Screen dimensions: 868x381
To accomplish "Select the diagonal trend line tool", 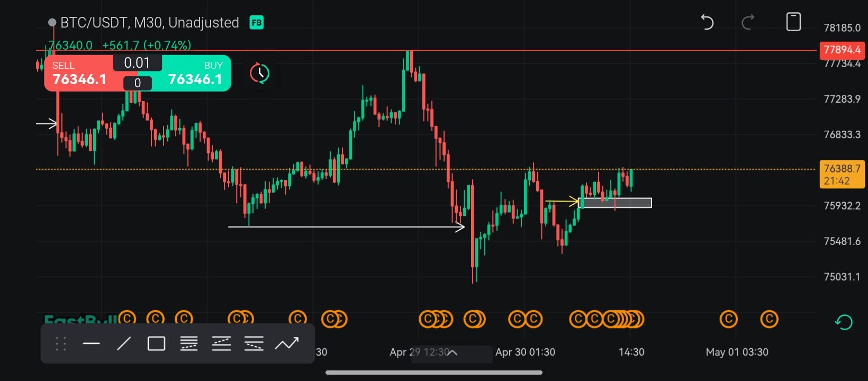I will (124, 344).
